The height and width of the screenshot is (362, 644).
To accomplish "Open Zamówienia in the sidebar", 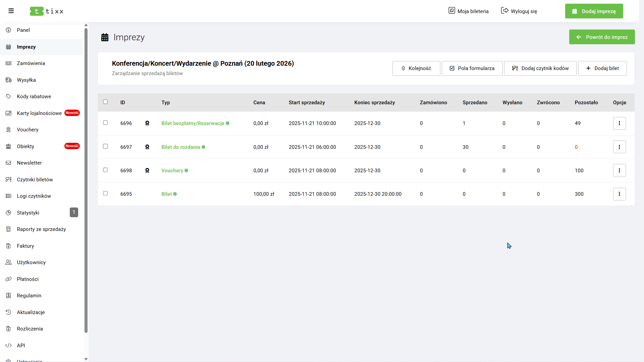I will pyautogui.click(x=31, y=63).
